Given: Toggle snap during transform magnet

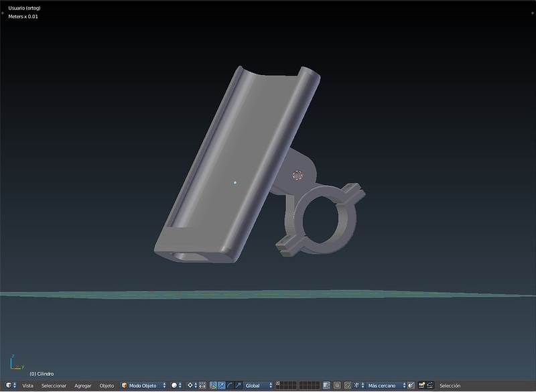Looking at the screenshot, I should click(x=347, y=385).
